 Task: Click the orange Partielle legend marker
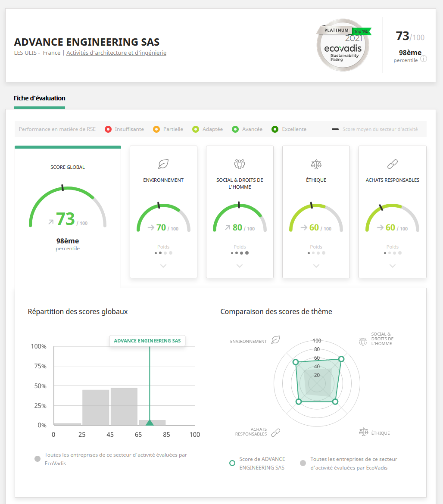pos(156,129)
